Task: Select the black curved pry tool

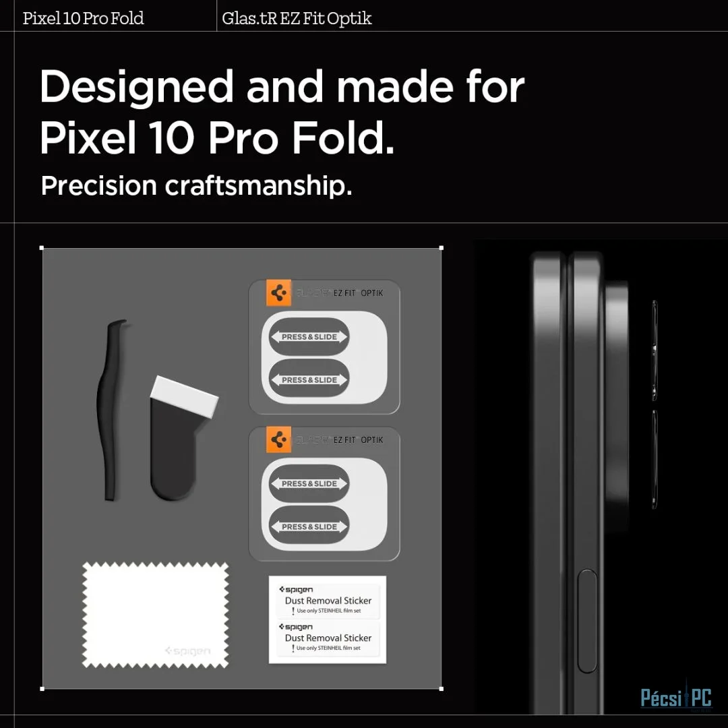Action: coord(111,410)
